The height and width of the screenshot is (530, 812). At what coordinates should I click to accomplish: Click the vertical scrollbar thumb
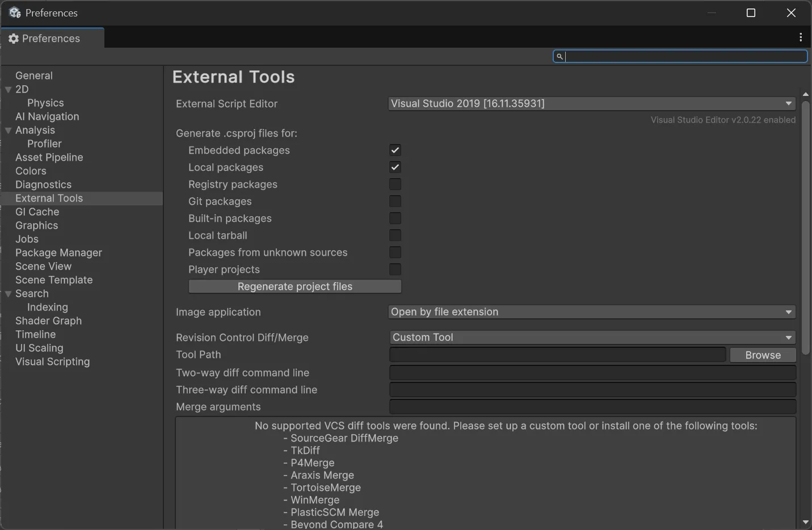tap(806, 227)
